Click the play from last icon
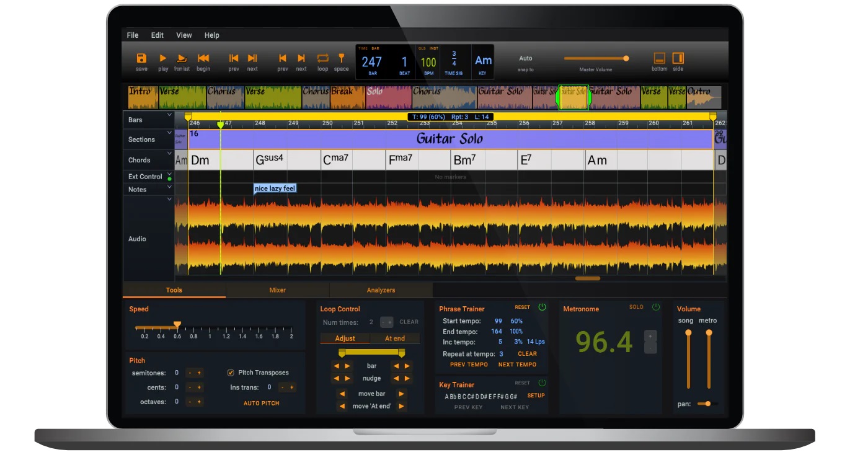 tap(182, 58)
